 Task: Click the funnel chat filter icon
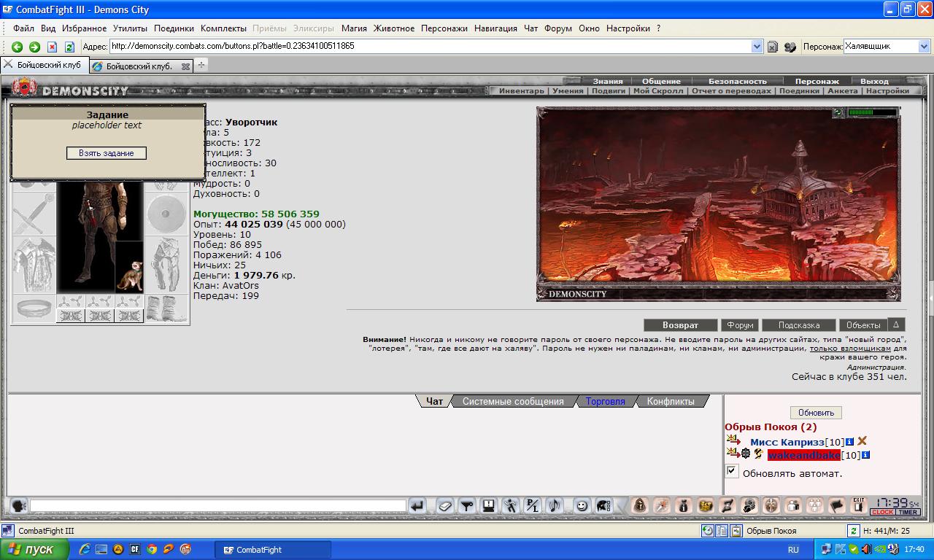click(466, 505)
